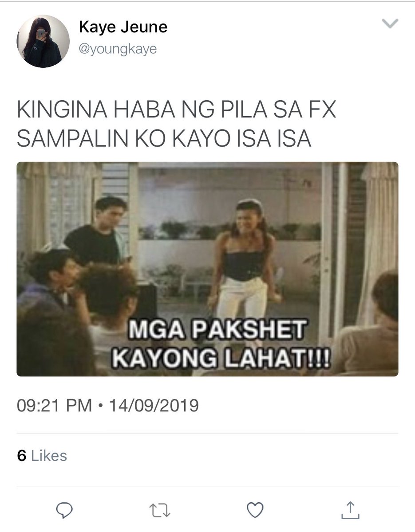This screenshot has height=532, width=415.
Task: Open the share tweet icon
Action: point(351,510)
